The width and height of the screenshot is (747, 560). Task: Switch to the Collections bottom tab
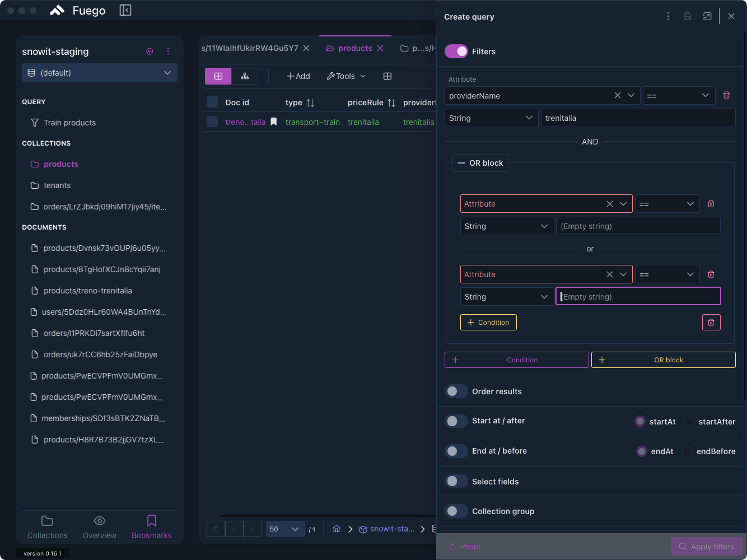click(48, 528)
